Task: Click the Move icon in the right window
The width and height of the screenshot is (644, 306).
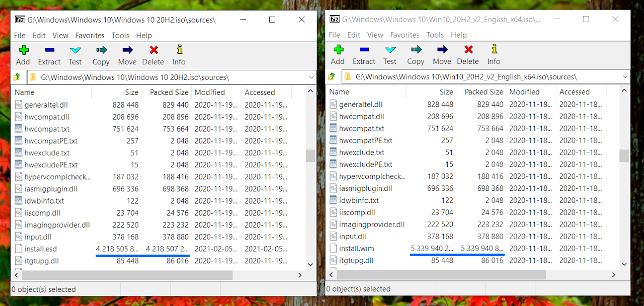Action: 442,49
